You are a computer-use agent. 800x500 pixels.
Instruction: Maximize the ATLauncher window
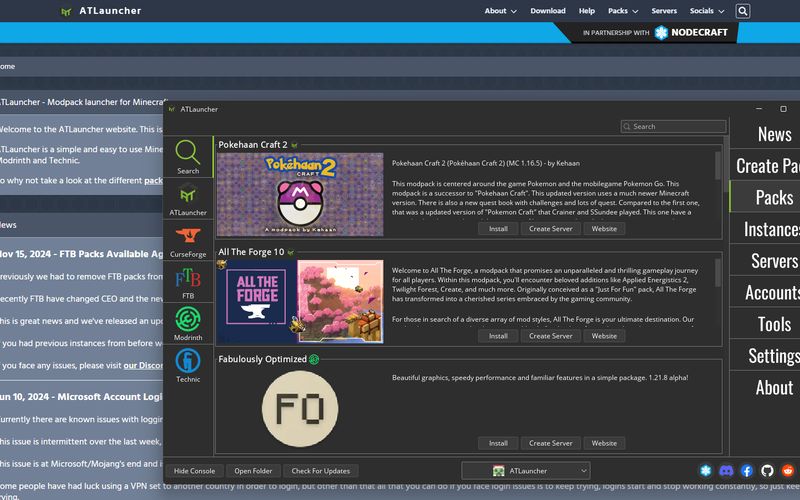(783, 109)
